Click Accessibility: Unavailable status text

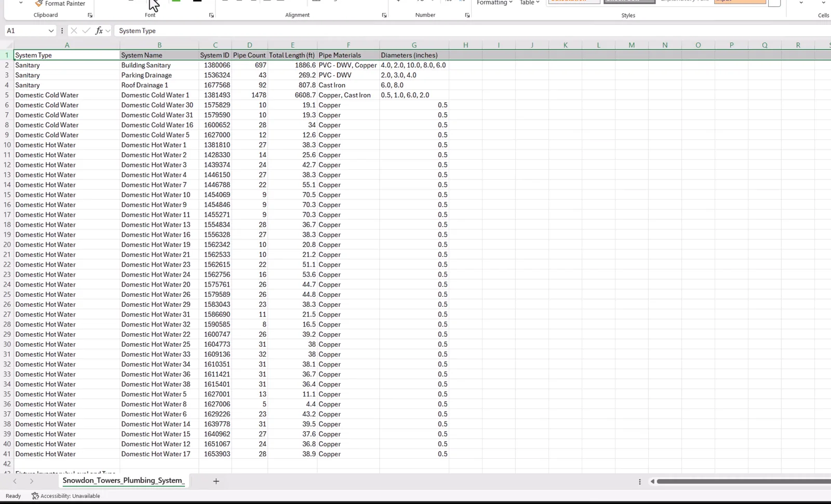click(70, 496)
